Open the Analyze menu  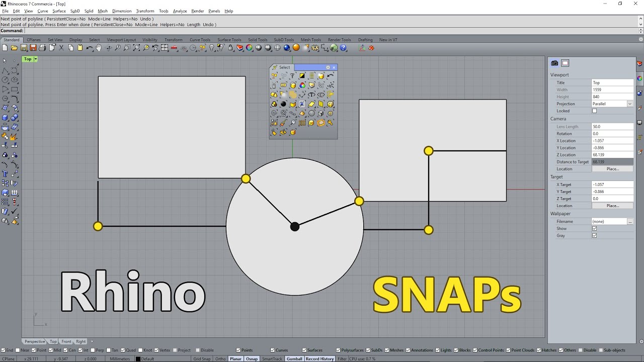pyautogui.click(x=180, y=11)
